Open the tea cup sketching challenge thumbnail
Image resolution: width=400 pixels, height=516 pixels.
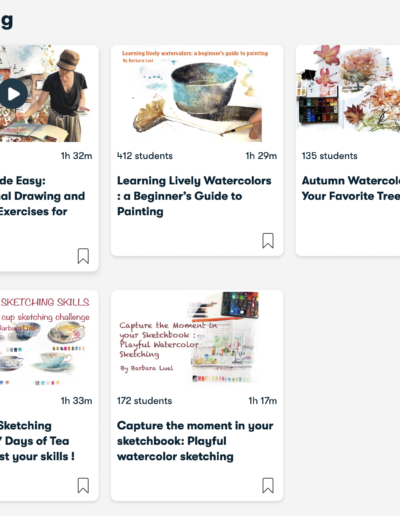tap(49, 339)
